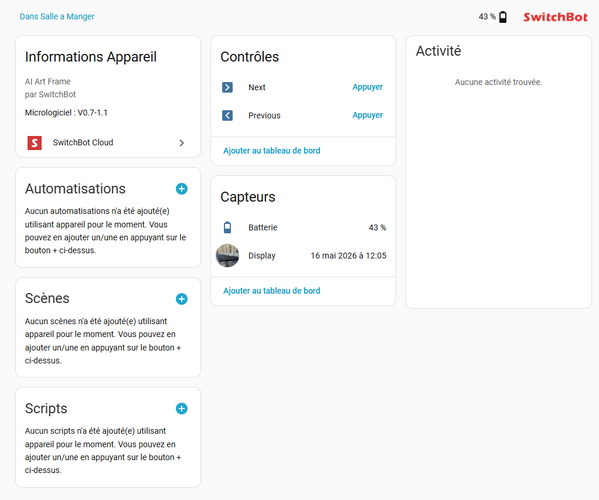Click the red SwitchBot Cloud logo icon
This screenshot has height=500, width=599.
[x=34, y=143]
